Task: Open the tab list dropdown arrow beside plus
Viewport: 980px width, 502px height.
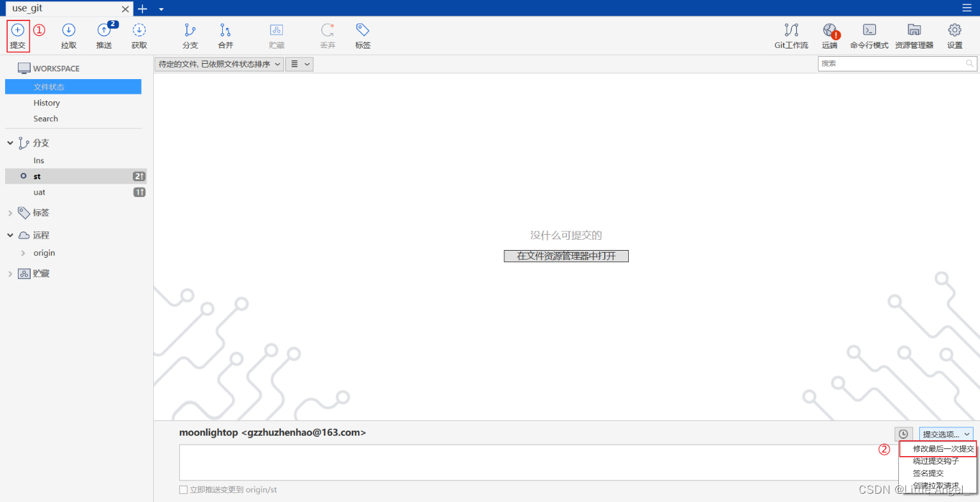Action: point(161,10)
